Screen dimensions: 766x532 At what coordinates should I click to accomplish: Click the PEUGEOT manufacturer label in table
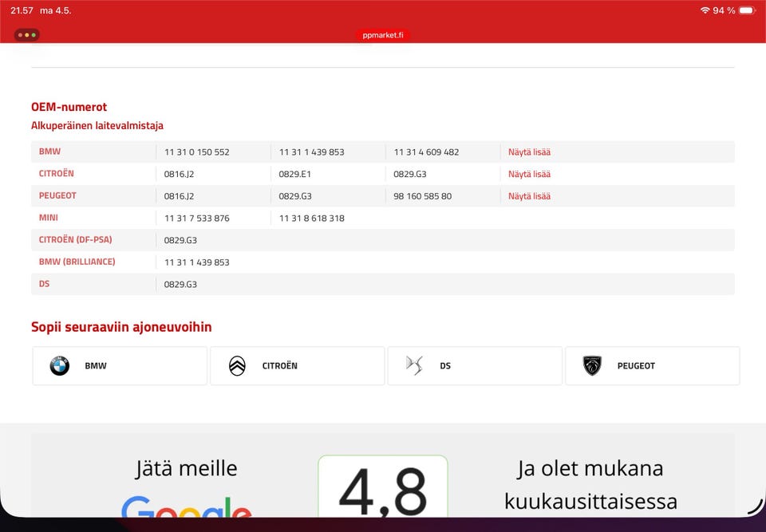(57, 195)
